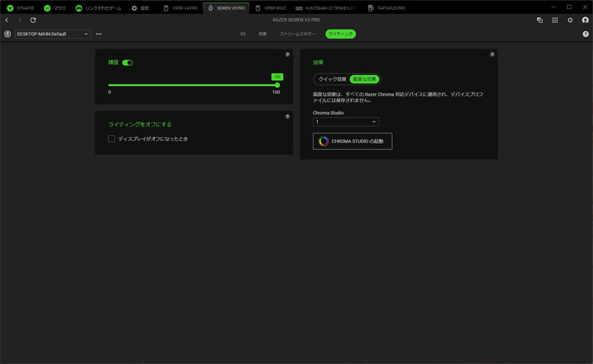Switch to the Viper 8KHz device tab

pyautogui.click(x=271, y=8)
